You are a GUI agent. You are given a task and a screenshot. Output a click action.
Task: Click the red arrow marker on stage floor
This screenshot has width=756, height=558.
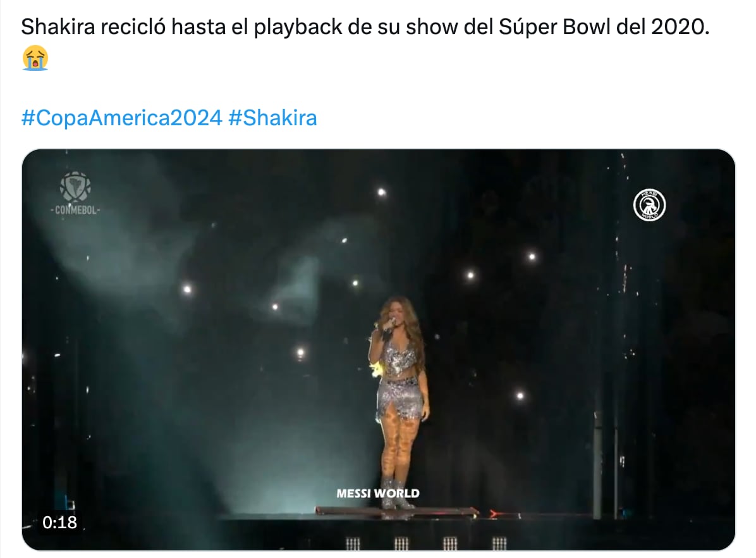pos(494,514)
